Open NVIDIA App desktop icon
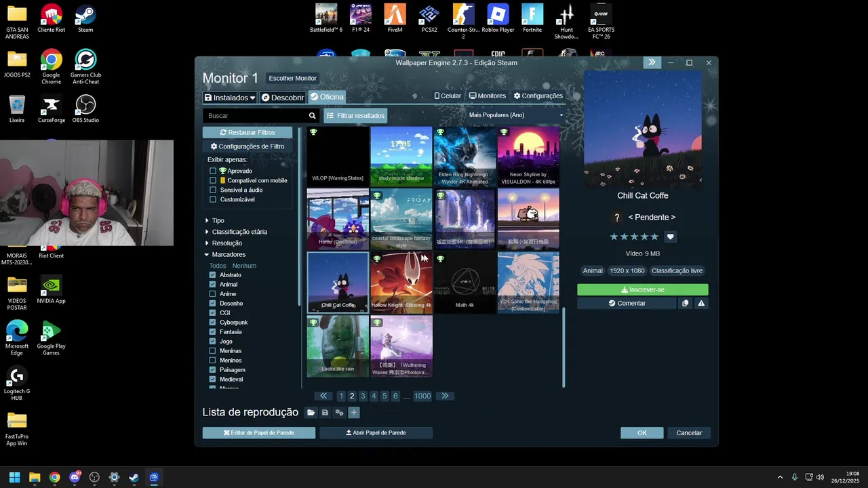The height and width of the screenshot is (488, 868). pyautogui.click(x=51, y=289)
